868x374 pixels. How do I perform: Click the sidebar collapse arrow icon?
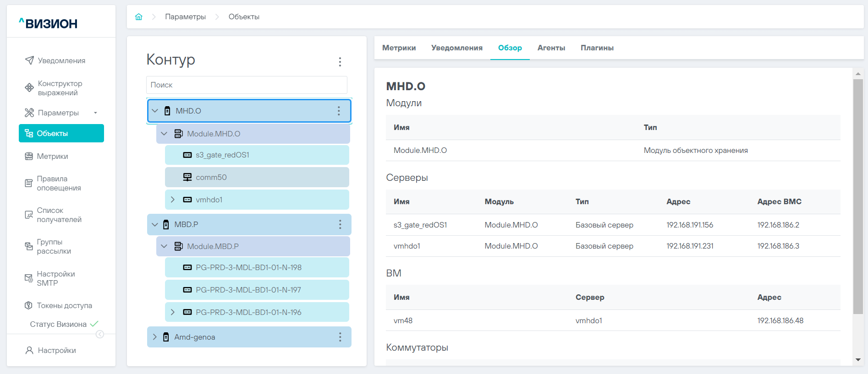(x=99, y=334)
